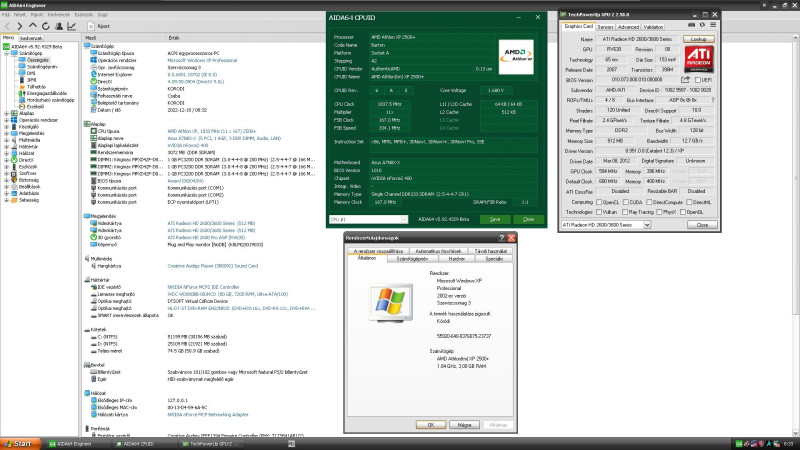The width and height of the screenshot is (800, 450).
Task: Expand the Sebesség tree node
Action: click(x=6, y=200)
